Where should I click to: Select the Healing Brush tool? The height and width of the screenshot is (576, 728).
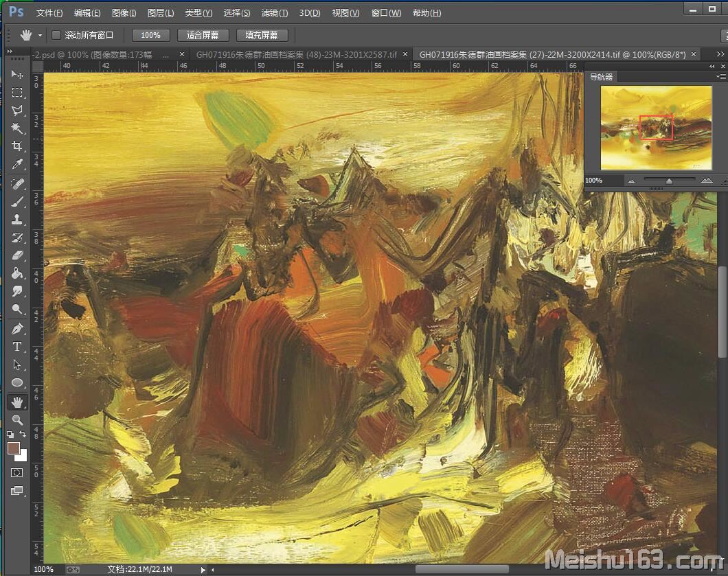click(x=17, y=184)
